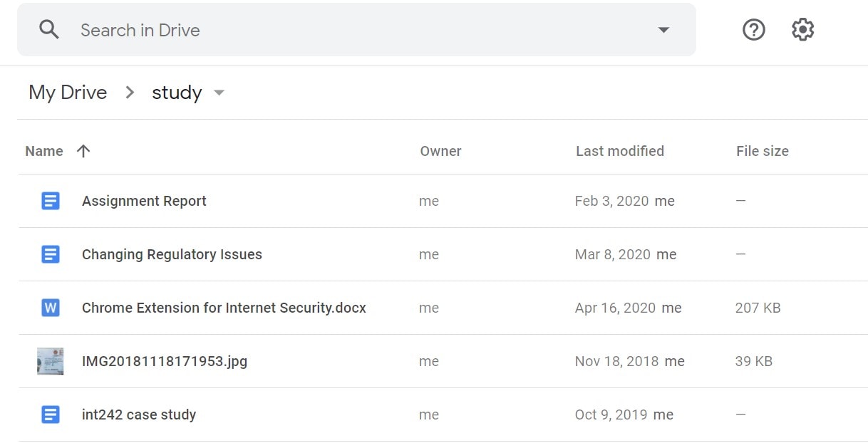The width and height of the screenshot is (868, 443).
Task: Click the Apr 16, 2020 modified date
Action: [615, 308]
